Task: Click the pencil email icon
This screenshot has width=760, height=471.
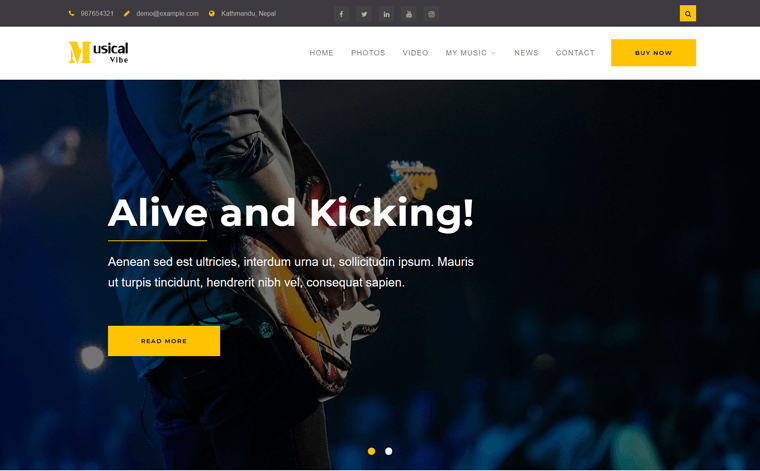Action: pos(127,14)
